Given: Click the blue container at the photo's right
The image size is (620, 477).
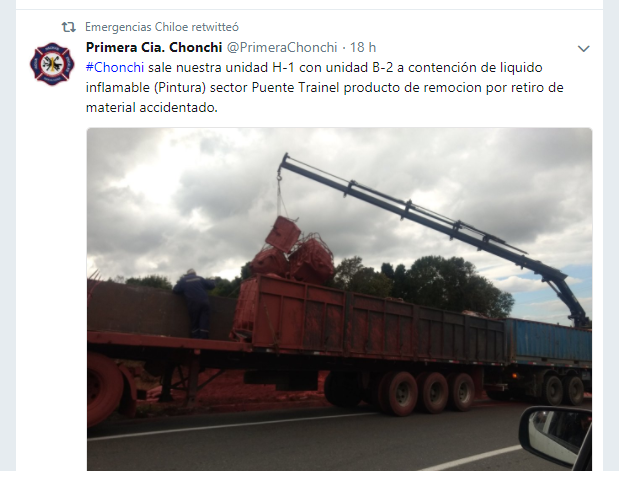Looking at the screenshot, I should (549, 341).
